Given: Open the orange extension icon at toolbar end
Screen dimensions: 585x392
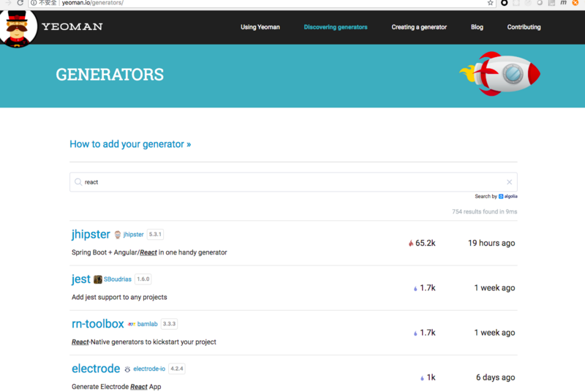Looking at the screenshot, I should [575, 3].
